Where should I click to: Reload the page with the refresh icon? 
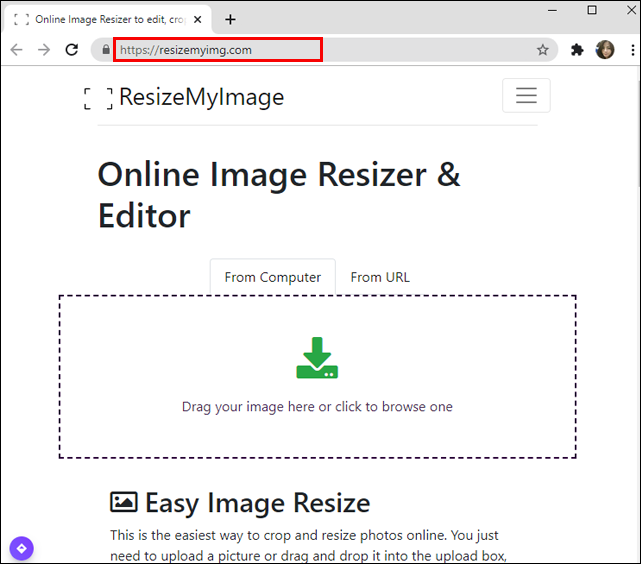pos(72,50)
